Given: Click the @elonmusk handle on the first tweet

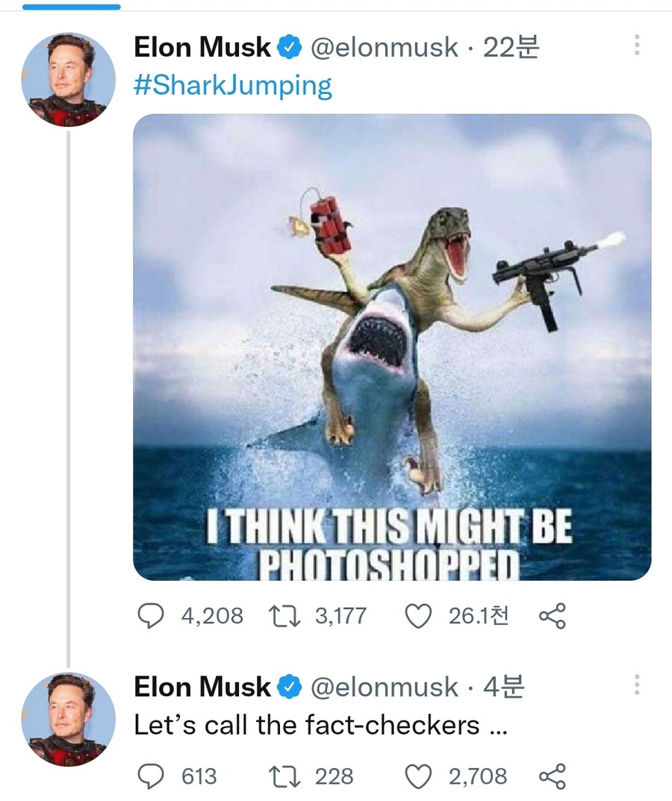Looking at the screenshot, I should click(x=384, y=48).
